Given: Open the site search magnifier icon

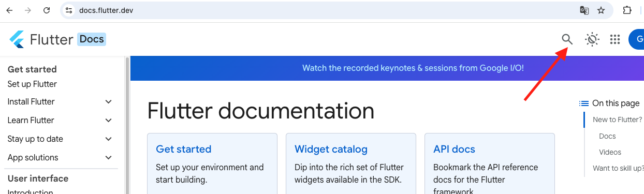Looking at the screenshot, I should pos(567,39).
